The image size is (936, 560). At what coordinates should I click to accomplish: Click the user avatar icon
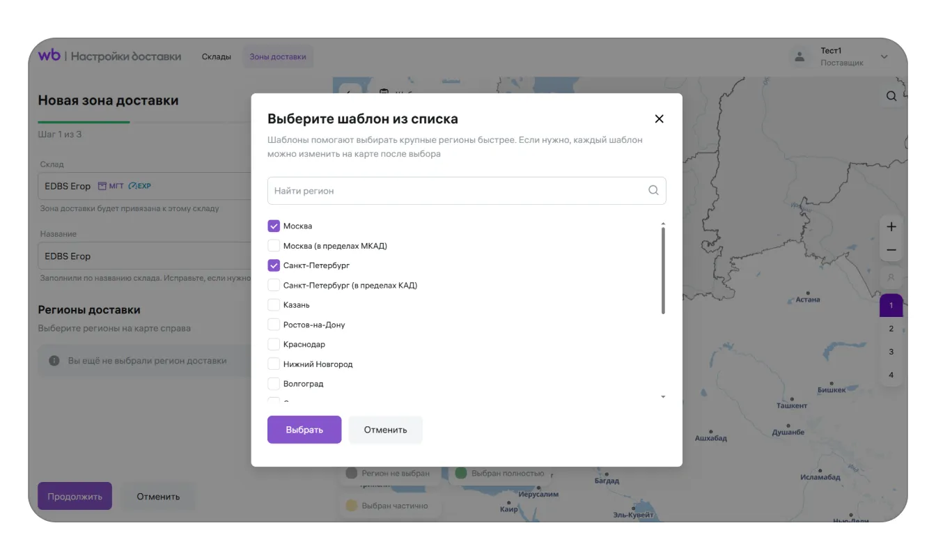[800, 56]
